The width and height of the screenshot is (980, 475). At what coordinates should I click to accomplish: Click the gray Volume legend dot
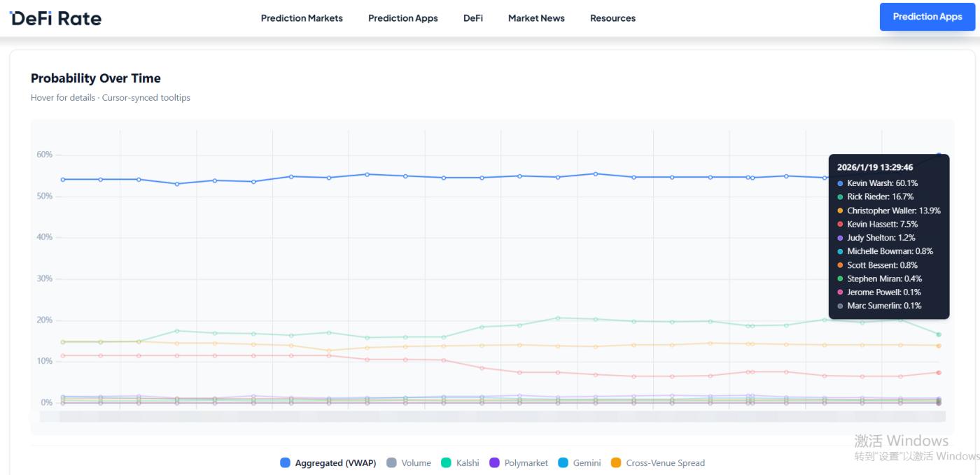click(391, 463)
